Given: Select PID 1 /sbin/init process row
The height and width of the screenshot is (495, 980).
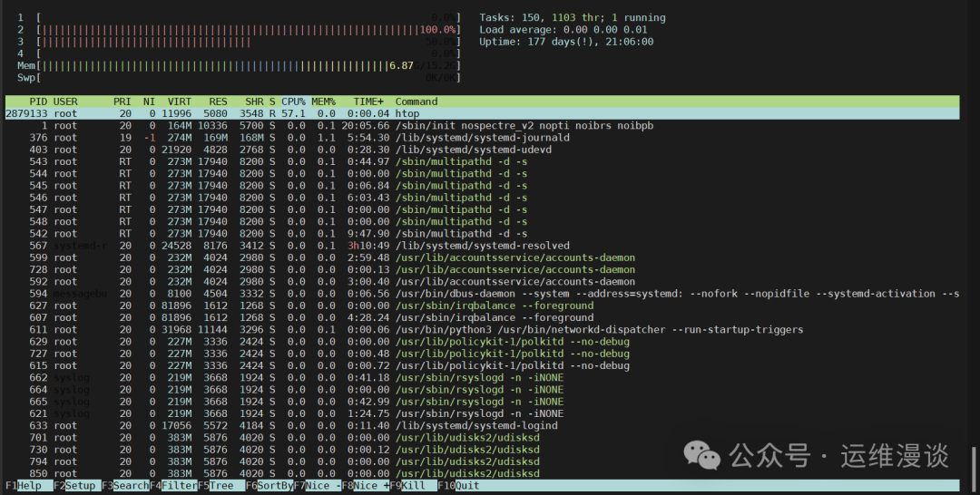Looking at the screenshot, I should point(483,125).
